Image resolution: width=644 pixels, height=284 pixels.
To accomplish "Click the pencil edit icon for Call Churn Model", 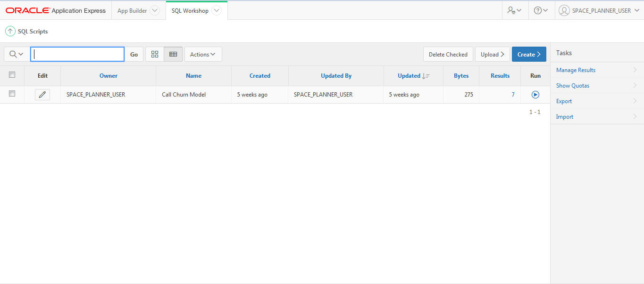I will (42, 95).
